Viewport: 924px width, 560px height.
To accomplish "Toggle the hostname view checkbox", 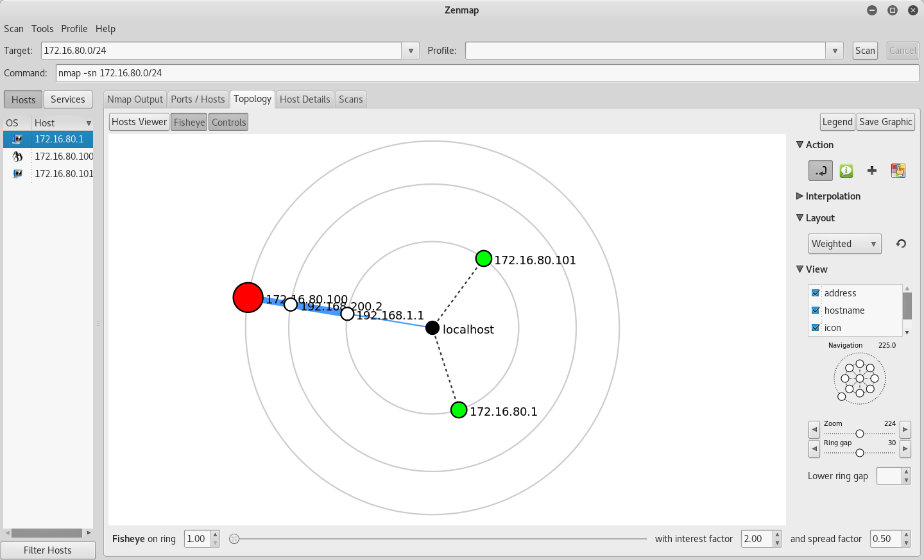I will coord(816,310).
